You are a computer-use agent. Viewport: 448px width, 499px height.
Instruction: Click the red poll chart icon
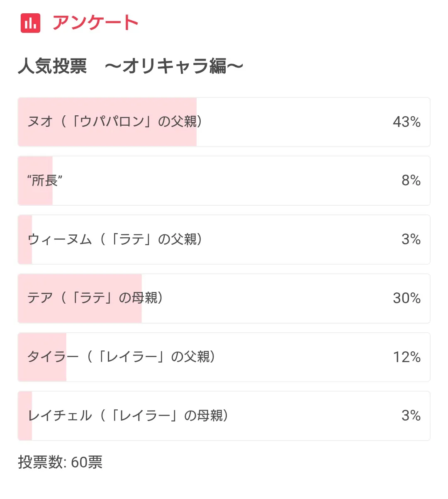(30, 23)
